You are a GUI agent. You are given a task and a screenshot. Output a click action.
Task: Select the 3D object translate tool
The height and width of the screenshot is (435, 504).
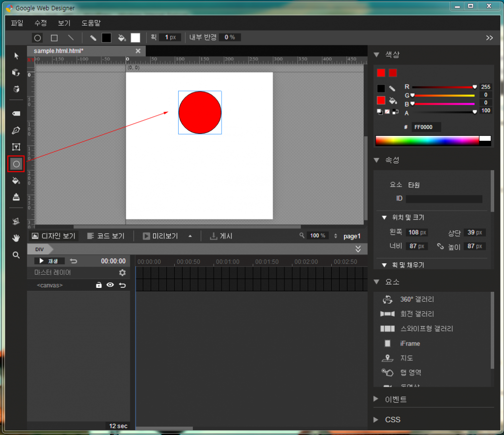tap(16, 89)
